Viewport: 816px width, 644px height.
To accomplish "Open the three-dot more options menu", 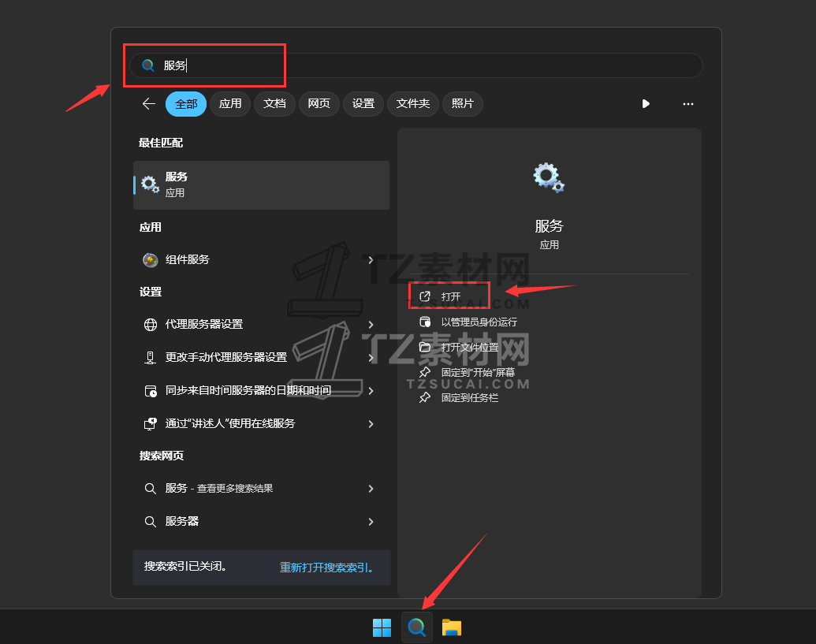I will pos(688,104).
